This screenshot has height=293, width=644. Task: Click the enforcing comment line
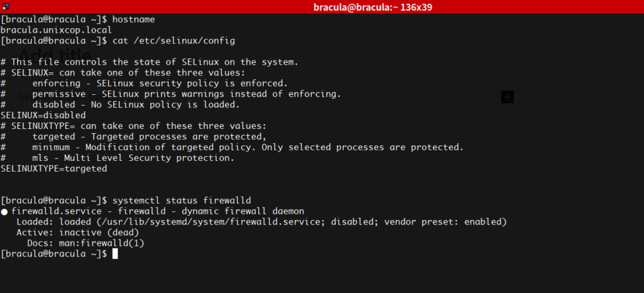[144, 83]
